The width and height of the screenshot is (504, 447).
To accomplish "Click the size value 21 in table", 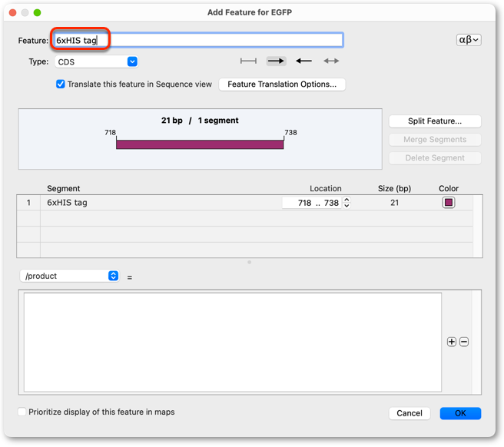I will click(394, 203).
